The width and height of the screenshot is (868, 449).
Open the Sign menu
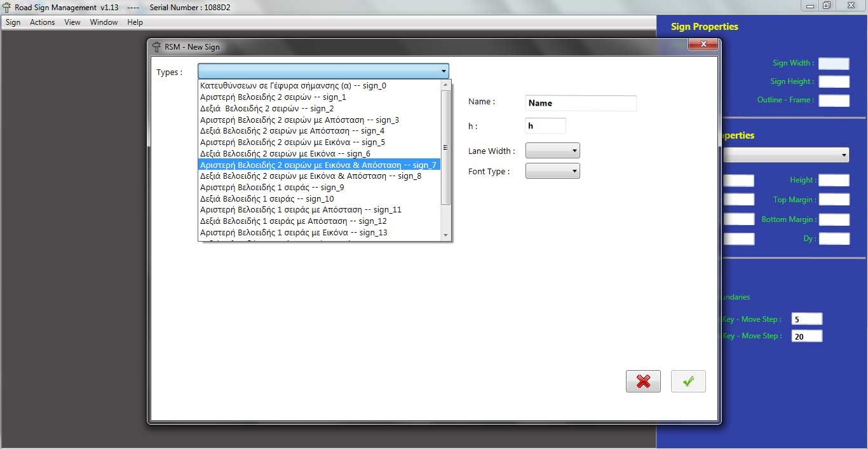13,22
